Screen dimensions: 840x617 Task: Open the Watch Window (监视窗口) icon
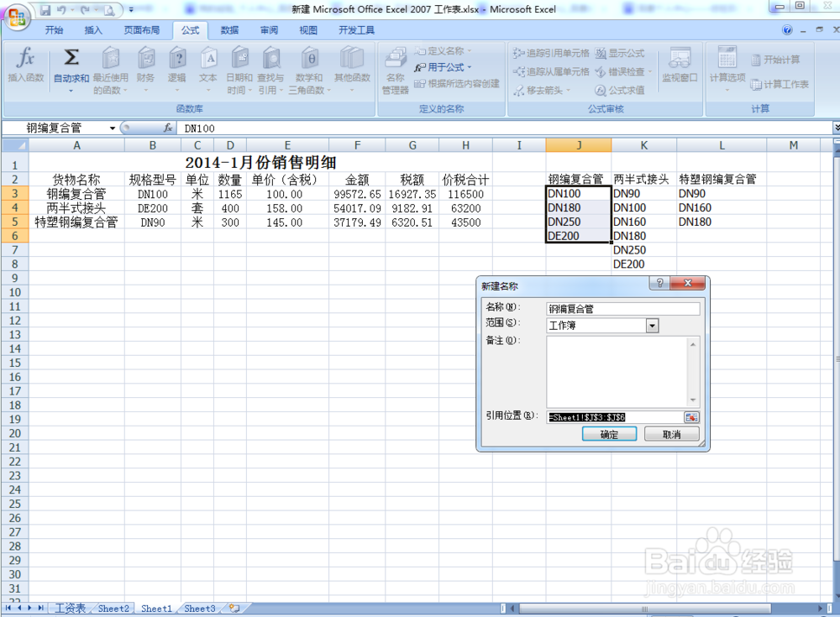[680, 58]
